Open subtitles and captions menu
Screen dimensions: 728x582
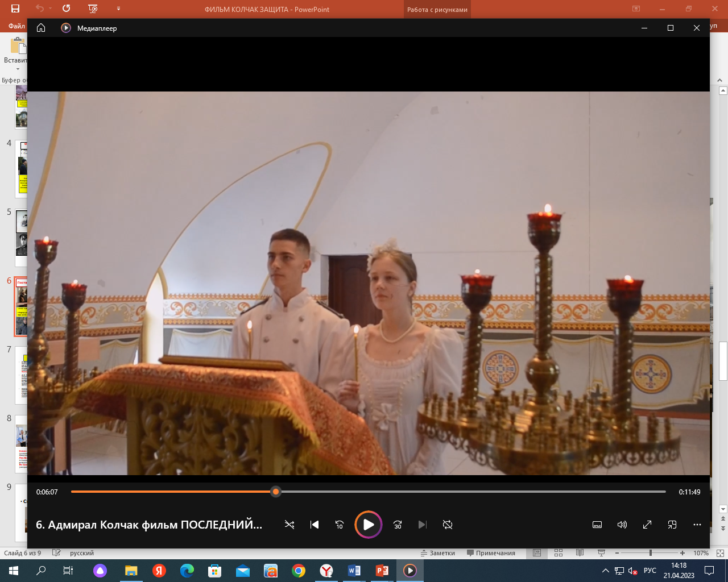coord(597,525)
